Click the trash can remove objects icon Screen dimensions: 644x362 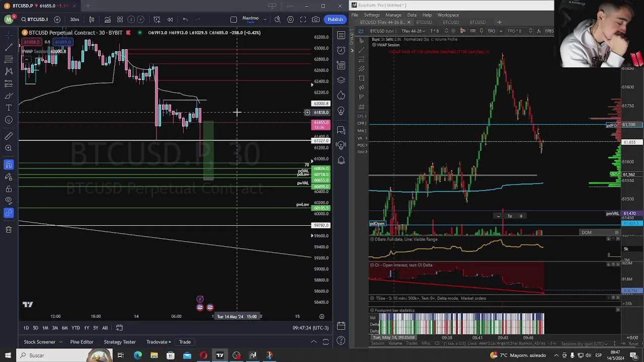(9, 230)
